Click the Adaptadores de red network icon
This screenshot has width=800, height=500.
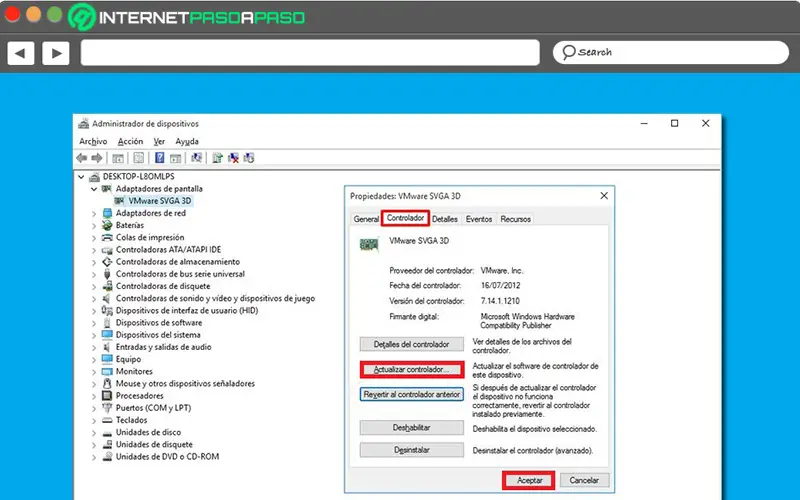pos(107,213)
